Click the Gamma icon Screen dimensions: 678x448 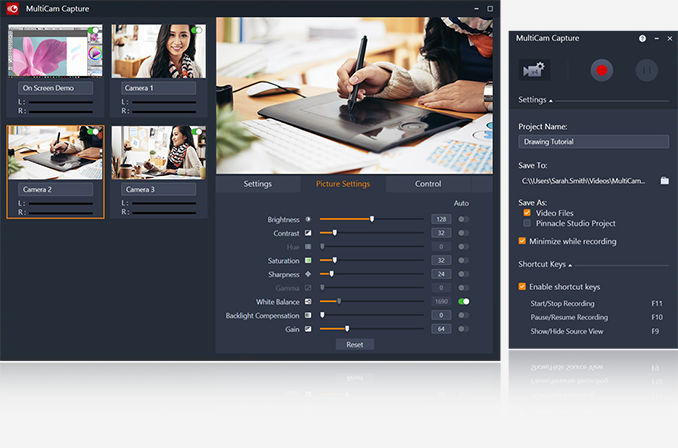click(x=308, y=288)
